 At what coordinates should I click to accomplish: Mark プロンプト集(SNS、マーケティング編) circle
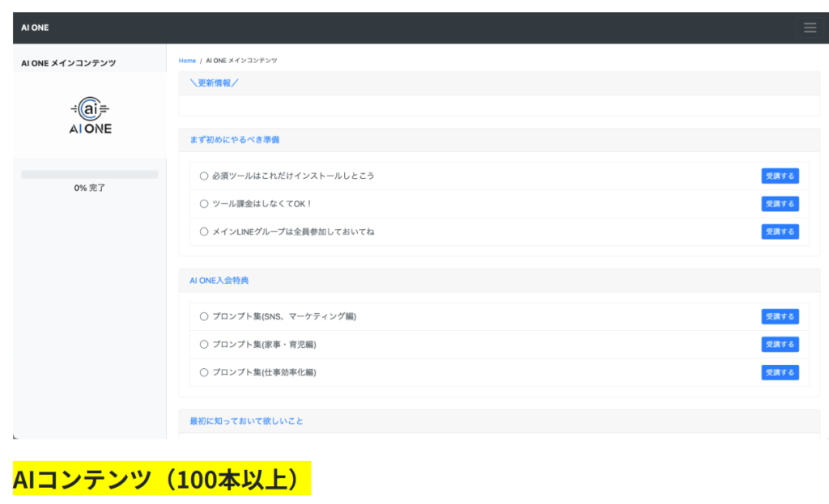pyautogui.click(x=203, y=316)
